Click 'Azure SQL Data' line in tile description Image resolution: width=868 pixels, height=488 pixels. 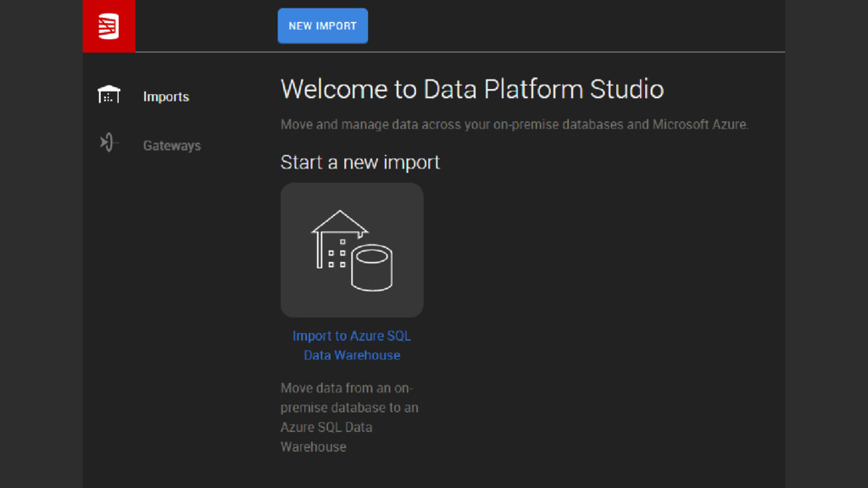(x=326, y=427)
